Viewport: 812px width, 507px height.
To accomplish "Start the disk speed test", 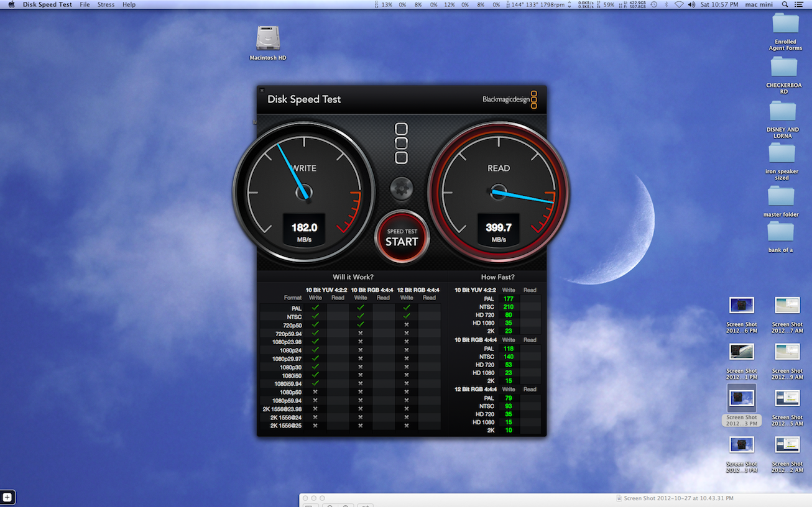I will pos(402,237).
